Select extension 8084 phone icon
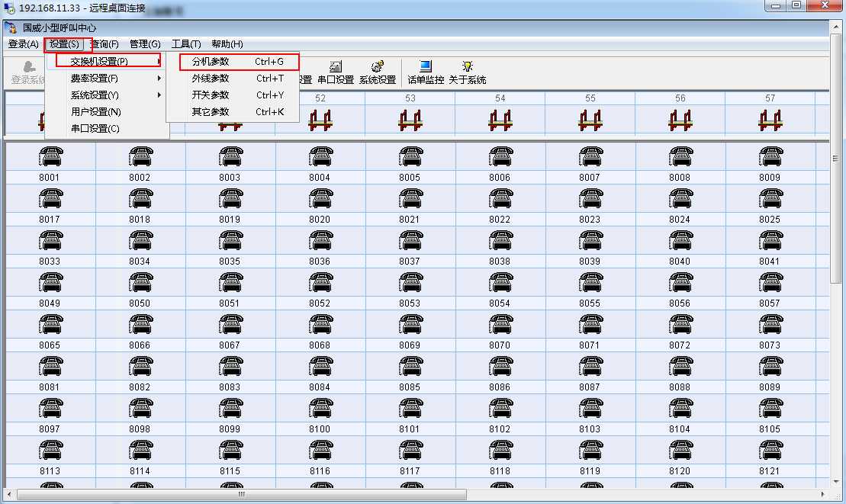This screenshot has height=504, width=846. 320,367
